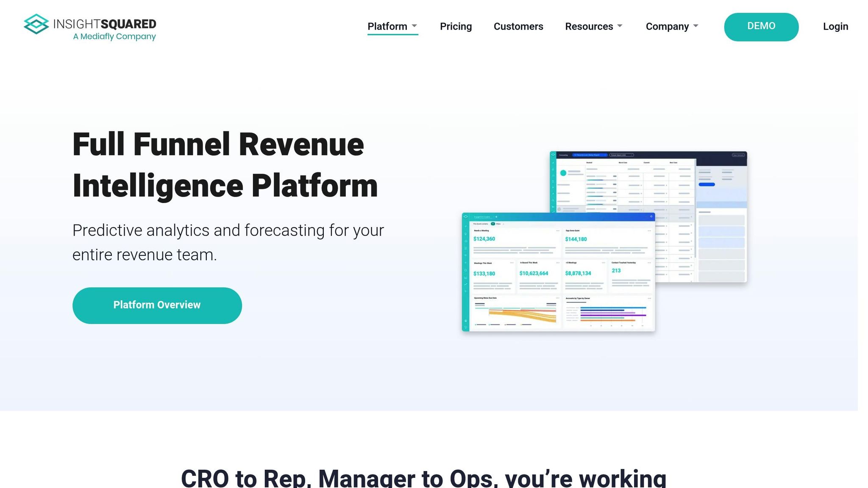Click the orange flow chart in dashboard
Screen dimensions: 868x488
click(521, 316)
